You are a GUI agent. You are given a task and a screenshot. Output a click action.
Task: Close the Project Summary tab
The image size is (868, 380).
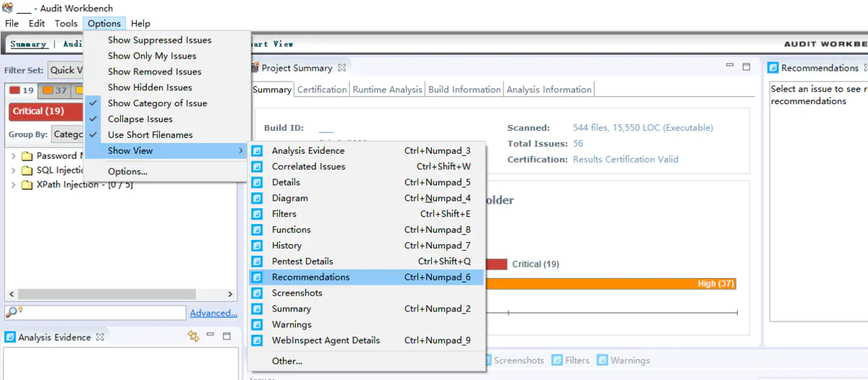342,68
